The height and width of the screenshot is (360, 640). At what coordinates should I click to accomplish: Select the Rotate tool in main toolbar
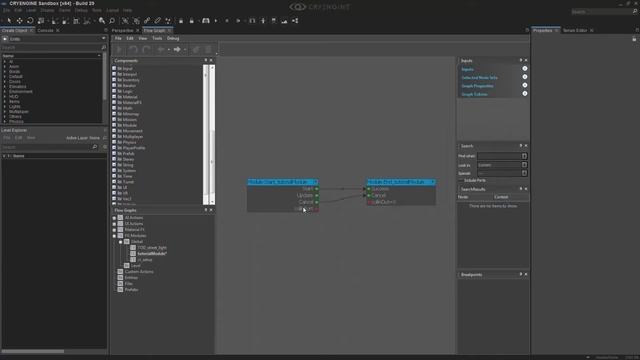(x=30, y=21)
